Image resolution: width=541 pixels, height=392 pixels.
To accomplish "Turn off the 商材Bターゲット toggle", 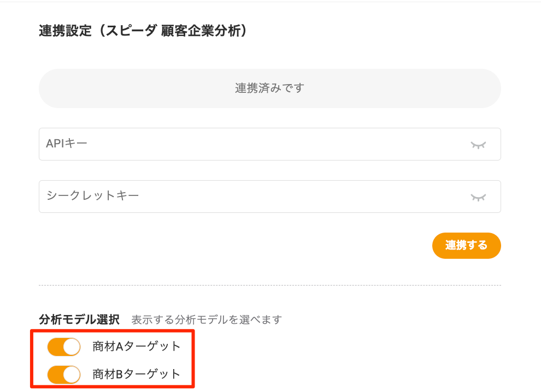I will [64, 375].
